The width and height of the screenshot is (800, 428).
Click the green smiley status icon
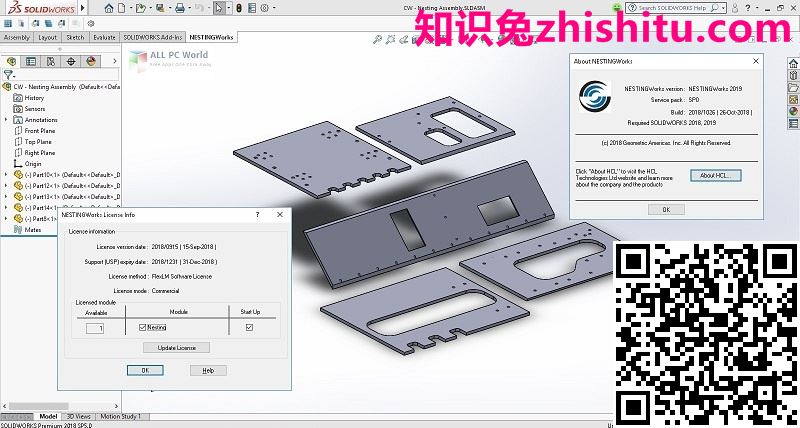tap(617, 7)
